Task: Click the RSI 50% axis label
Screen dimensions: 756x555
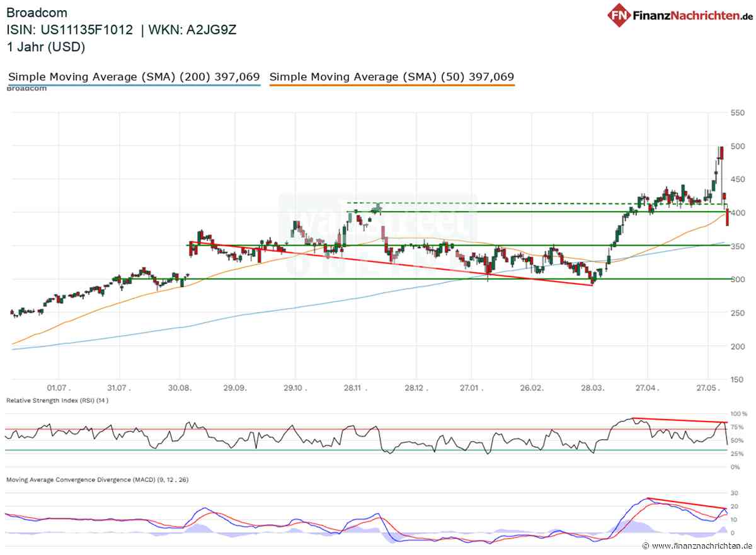Action: 738,440
